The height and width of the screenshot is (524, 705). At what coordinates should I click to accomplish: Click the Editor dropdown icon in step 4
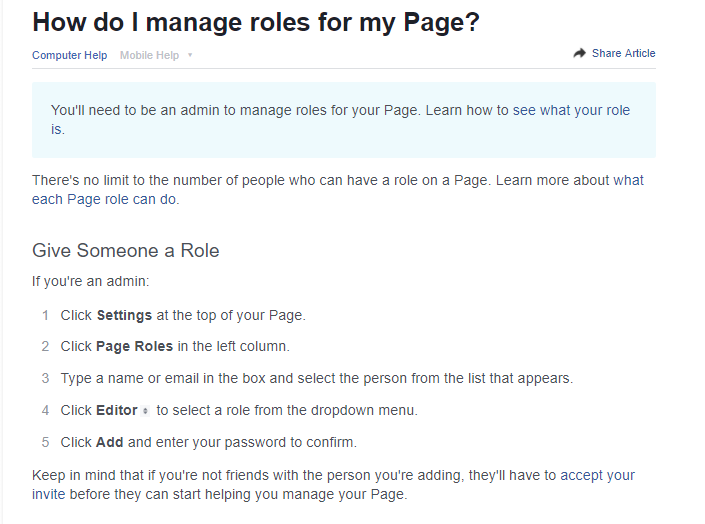pos(145,411)
